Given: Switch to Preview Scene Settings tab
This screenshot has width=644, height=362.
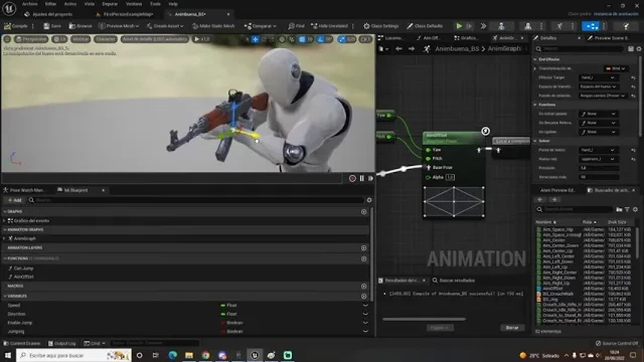Looking at the screenshot, I should point(611,38).
